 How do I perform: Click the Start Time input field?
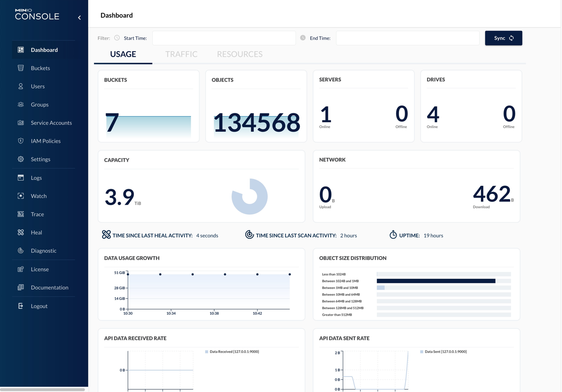click(224, 38)
